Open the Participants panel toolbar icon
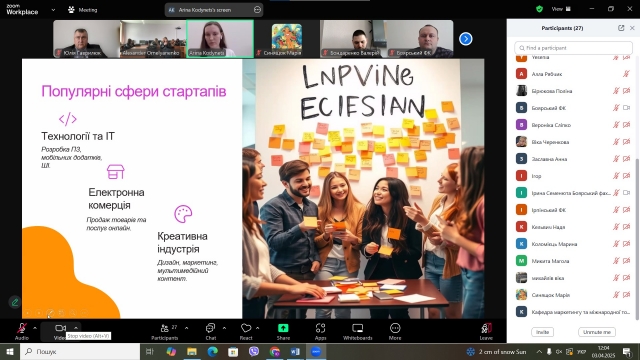Viewport: 640px width, 360px height. tap(164, 328)
